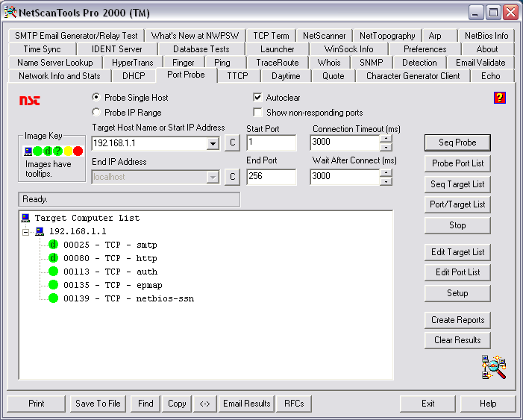This screenshot has width=523, height=420.
Task: Click 'C' button beside Target Host field
Action: click(233, 142)
